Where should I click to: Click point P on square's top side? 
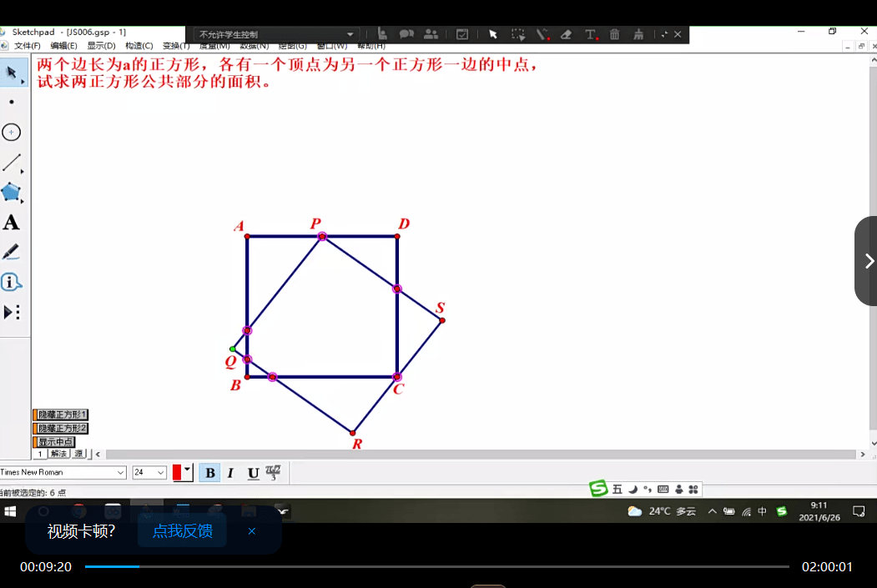322,236
